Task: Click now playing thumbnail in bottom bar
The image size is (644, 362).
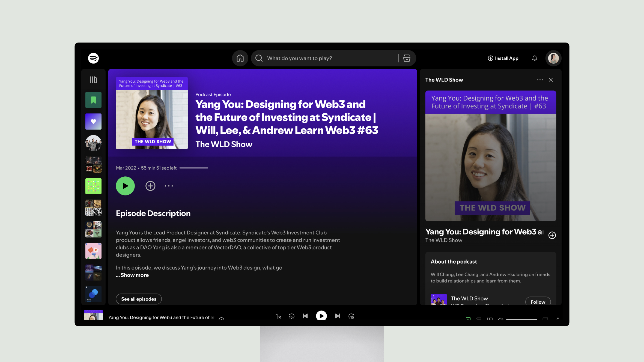Action: pos(93,315)
